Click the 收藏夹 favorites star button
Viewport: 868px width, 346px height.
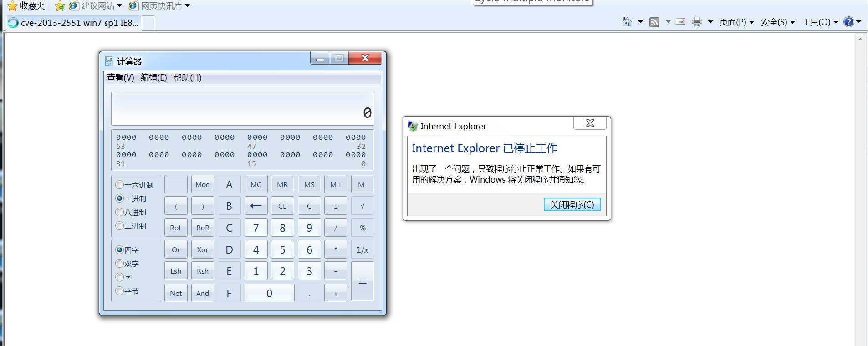[26, 6]
